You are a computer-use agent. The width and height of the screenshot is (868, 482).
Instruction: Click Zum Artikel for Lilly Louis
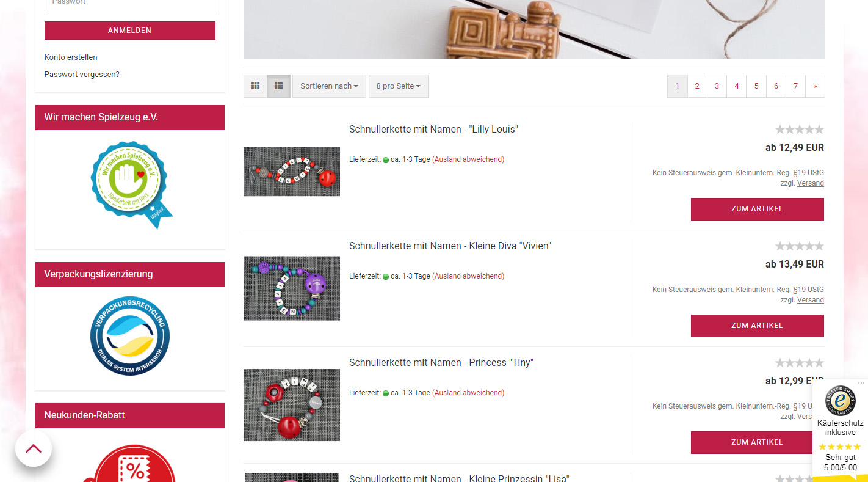[758, 209]
